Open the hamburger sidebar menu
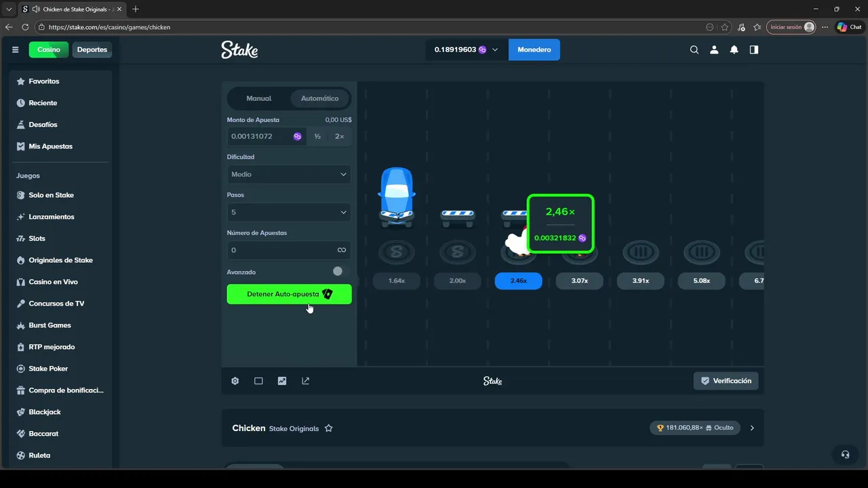The width and height of the screenshot is (868, 488). click(15, 49)
